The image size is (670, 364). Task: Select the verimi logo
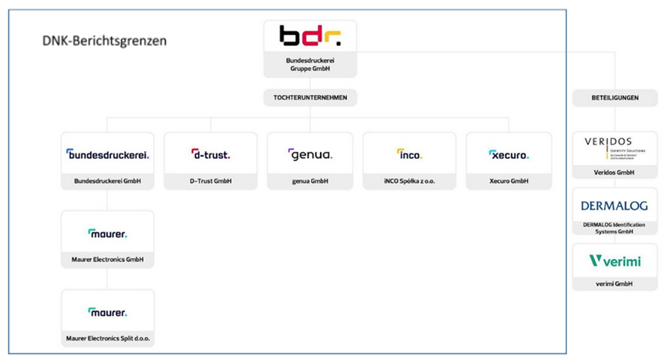click(x=614, y=261)
